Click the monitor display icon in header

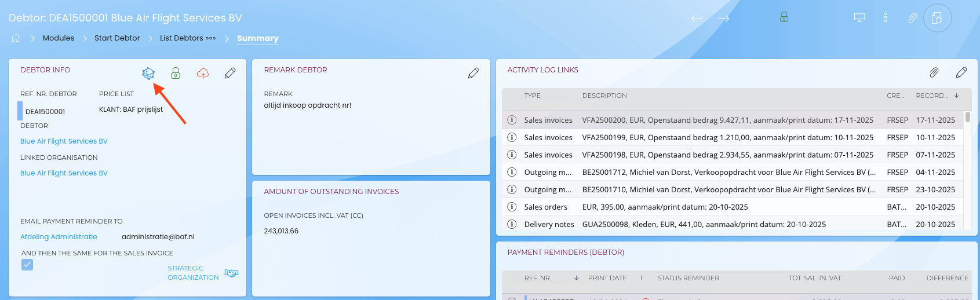click(859, 17)
